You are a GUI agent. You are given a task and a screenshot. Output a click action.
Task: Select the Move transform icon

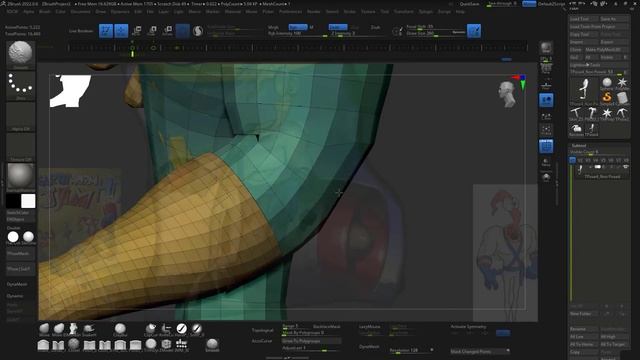pyautogui.click(x=137, y=31)
